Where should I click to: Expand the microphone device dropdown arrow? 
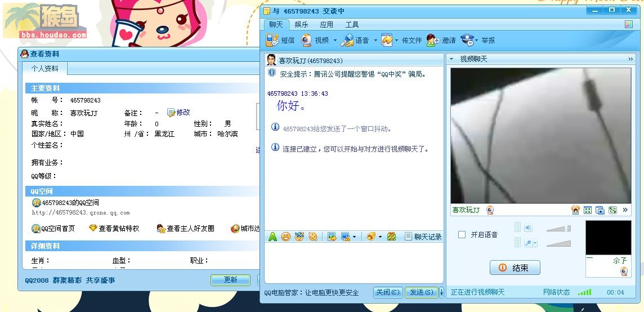tap(535, 244)
